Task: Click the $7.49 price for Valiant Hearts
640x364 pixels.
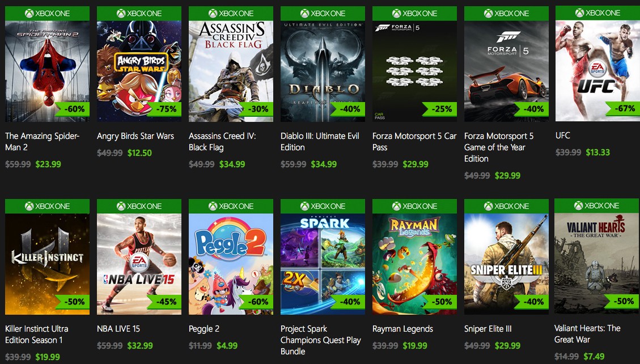Action: (594, 356)
